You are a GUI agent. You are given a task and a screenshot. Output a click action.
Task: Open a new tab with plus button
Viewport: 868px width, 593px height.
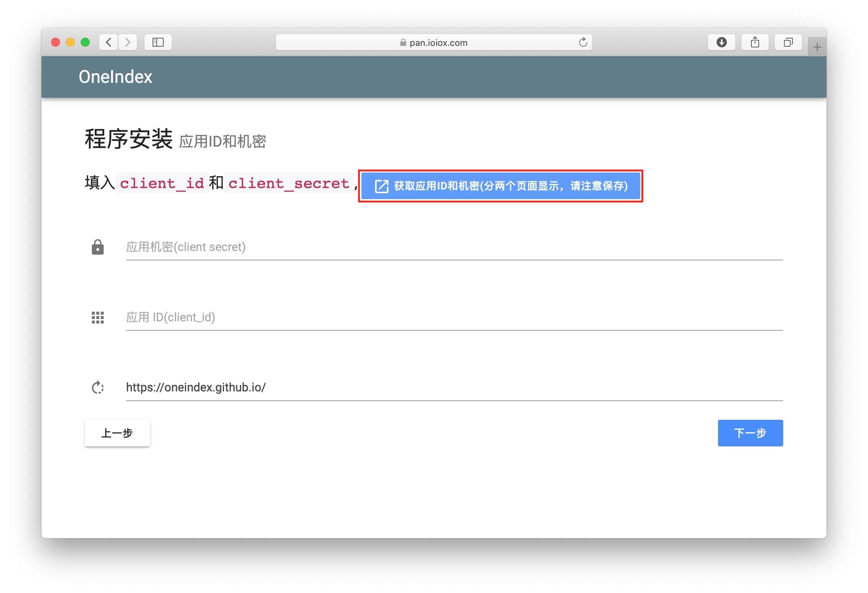817,47
